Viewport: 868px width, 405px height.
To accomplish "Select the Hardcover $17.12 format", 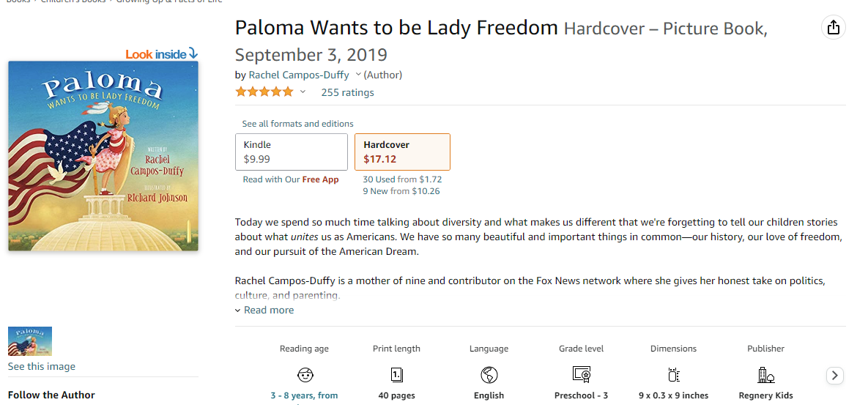I will (x=402, y=152).
